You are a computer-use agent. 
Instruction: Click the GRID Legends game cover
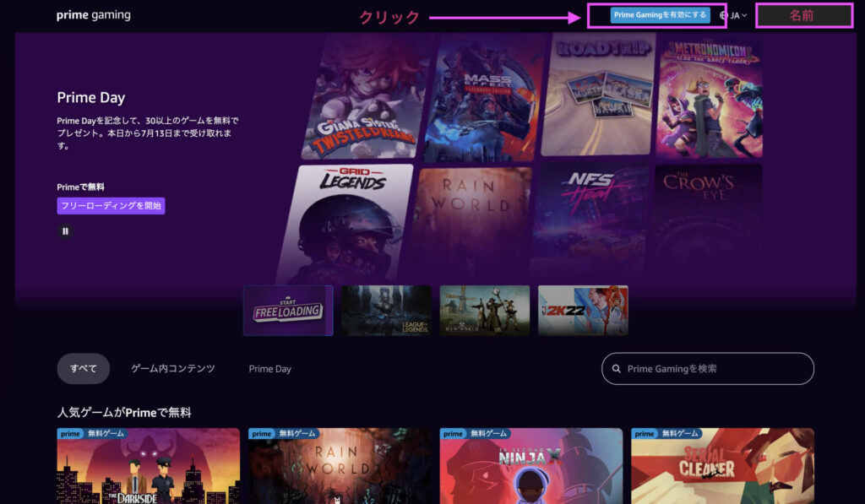345,224
